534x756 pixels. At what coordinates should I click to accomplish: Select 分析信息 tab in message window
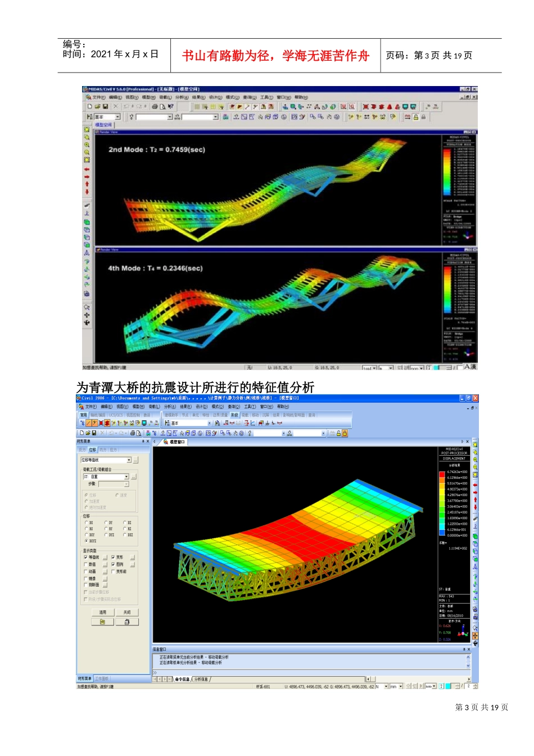pos(201,679)
